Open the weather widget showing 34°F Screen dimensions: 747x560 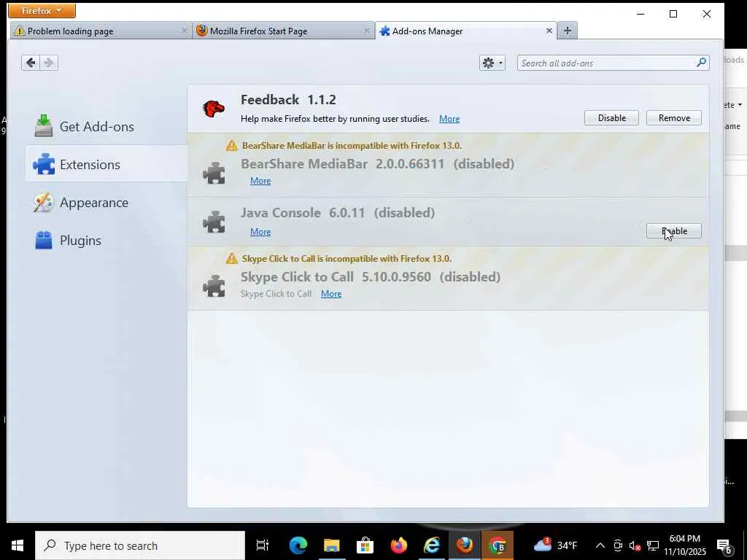point(555,545)
